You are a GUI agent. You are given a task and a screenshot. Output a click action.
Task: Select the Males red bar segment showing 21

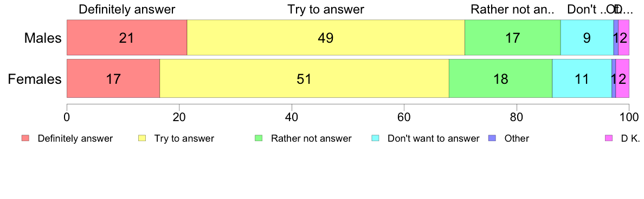[x=127, y=37]
